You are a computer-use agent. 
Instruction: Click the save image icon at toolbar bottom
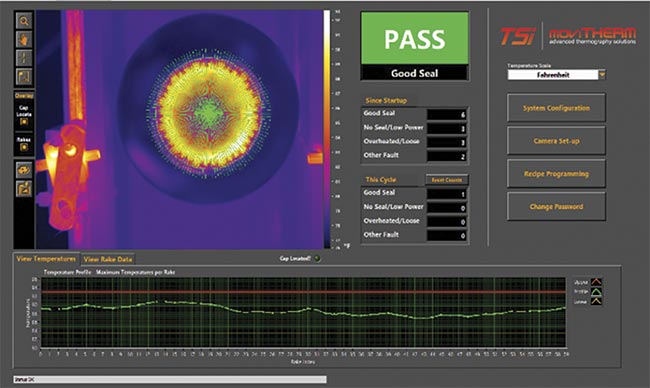(24, 188)
